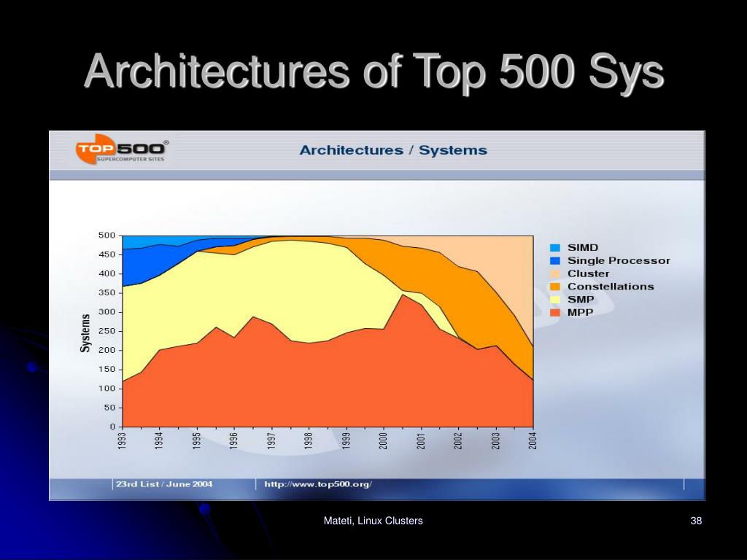
Task: Click the MPP legend red square
Action: tap(555, 313)
